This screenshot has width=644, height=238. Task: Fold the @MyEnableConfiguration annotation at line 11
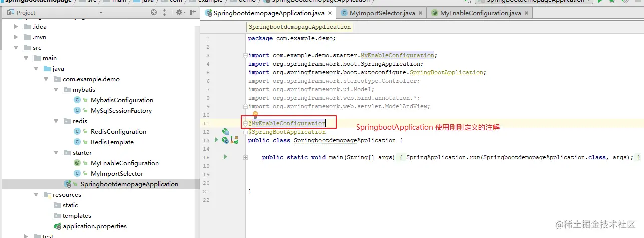click(x=245, y=123)
